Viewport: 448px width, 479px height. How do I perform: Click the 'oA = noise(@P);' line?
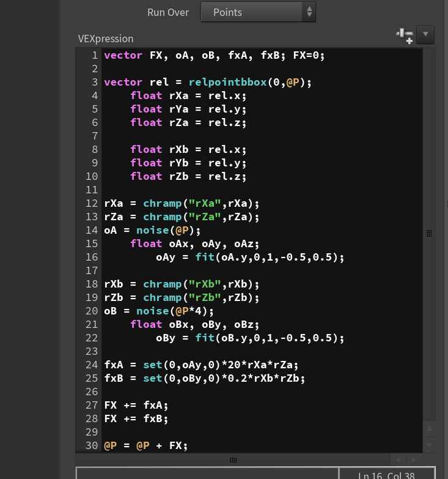pos(152,230)
